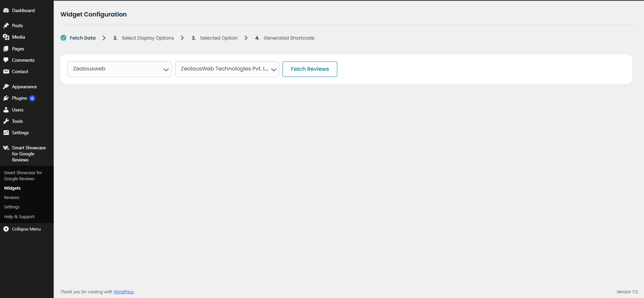Click the Fetch Reviews button

(310, 69)
